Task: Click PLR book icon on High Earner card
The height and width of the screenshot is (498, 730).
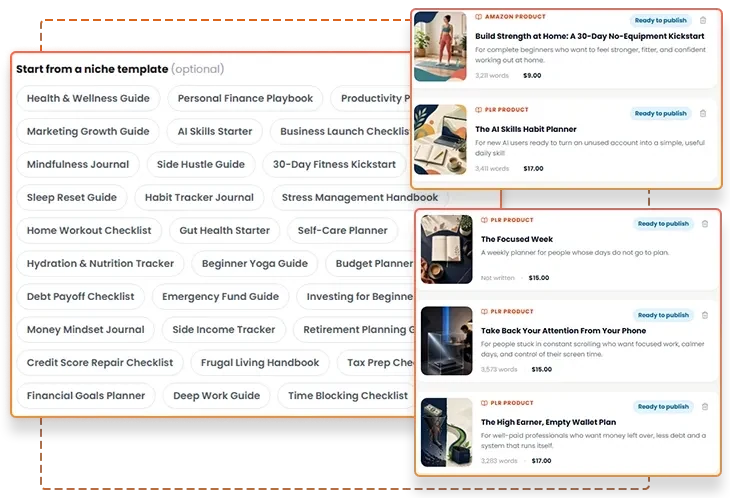Action: (484, 403)
